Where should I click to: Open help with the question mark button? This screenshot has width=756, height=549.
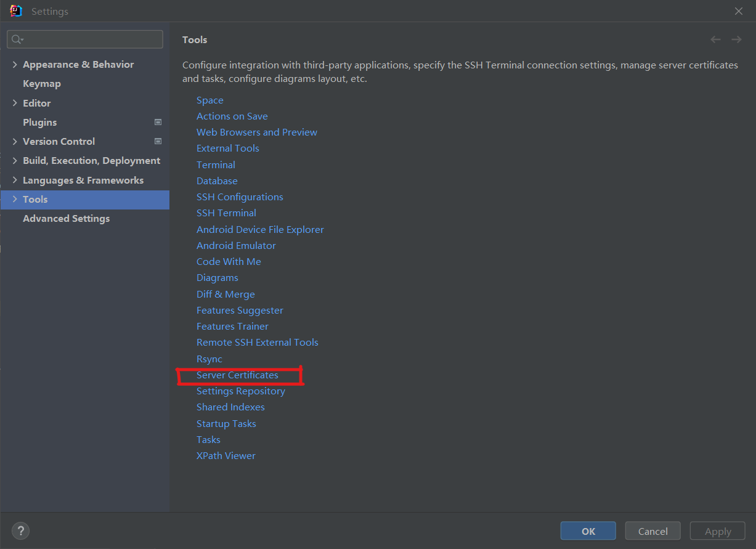point(20,531)
